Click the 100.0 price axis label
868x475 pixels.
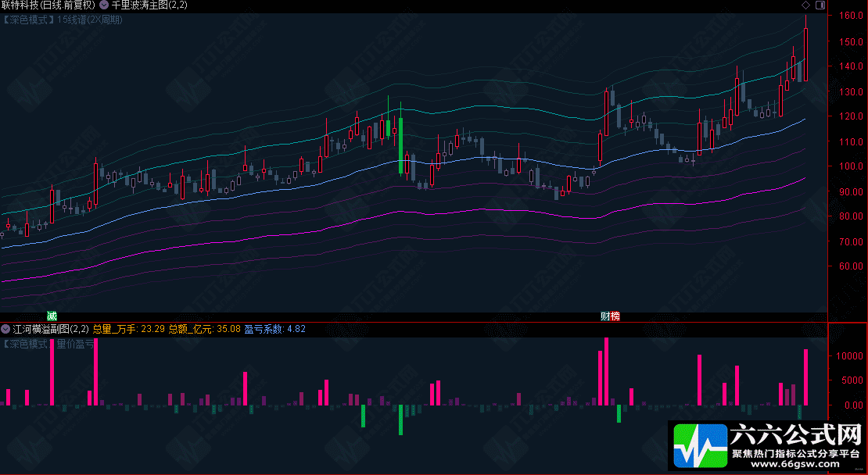(x=851, y=166)
